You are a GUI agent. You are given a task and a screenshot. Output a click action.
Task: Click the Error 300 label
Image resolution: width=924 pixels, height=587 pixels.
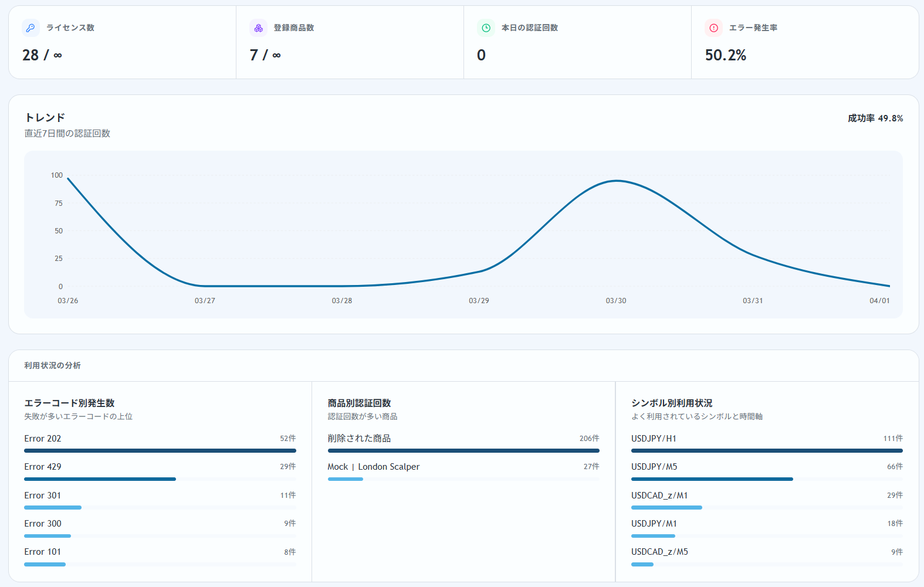[x=43, y=524]
